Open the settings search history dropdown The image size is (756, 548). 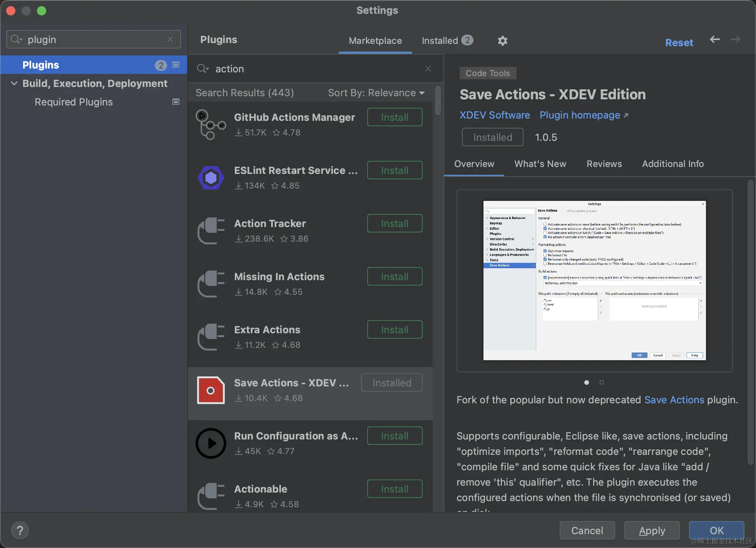(x=17, y=39)
